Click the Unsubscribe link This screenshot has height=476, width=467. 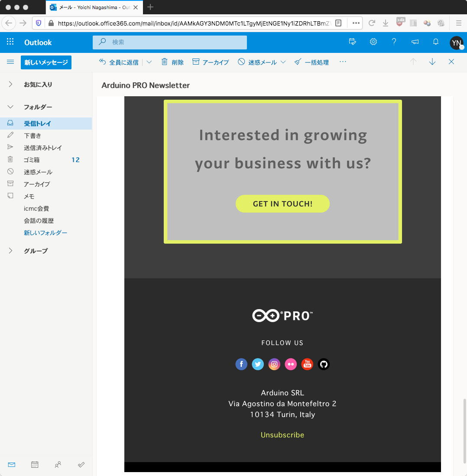pos(282,435)
